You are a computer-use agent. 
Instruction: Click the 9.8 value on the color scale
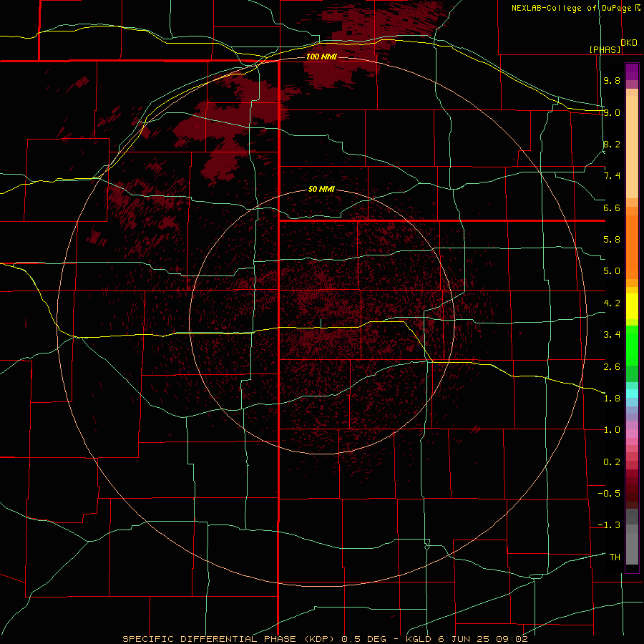(612, 80)
